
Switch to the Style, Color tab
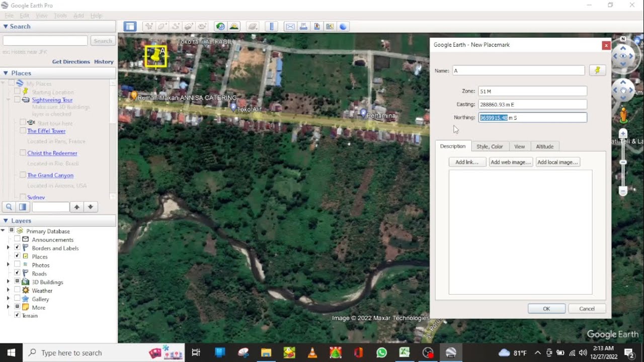point(490,146)
